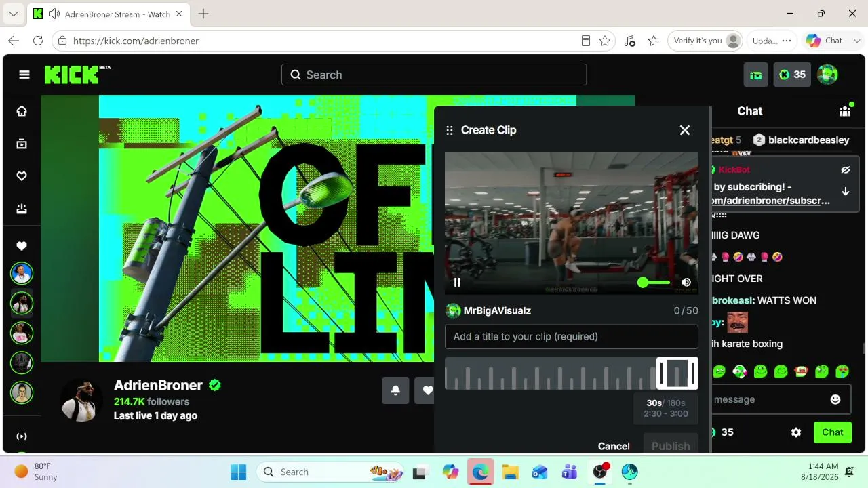Image resolution: width=868 pixels, height=488 pixels.
Task: Open File Explorer from the taskbar
Action: (510, 472)
